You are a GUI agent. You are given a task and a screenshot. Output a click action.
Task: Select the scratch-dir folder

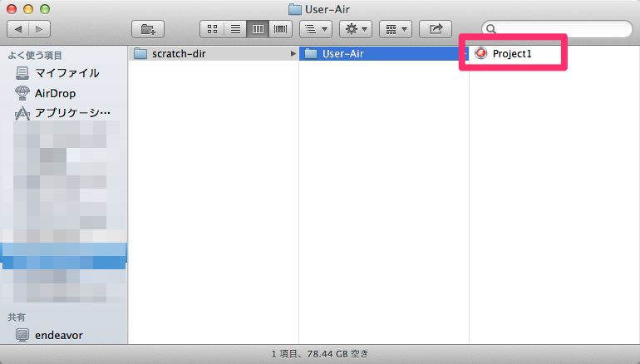click(x=214, y=53)
